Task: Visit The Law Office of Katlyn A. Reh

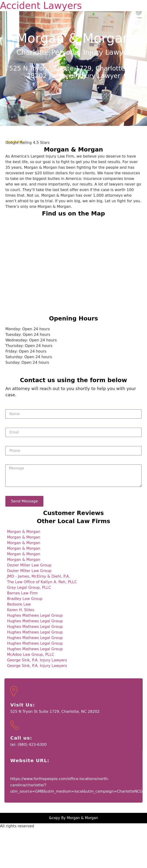Action: [x=42, y=582]
